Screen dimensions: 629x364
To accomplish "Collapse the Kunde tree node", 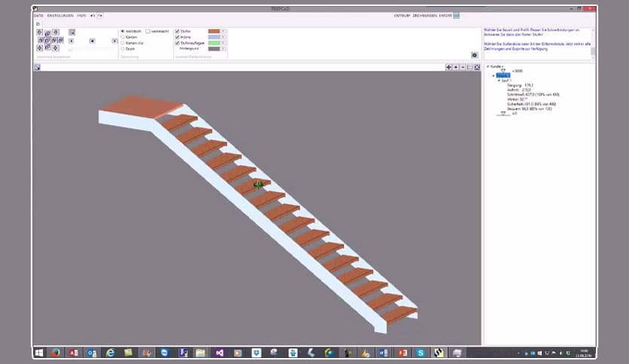I will (488, 66).
